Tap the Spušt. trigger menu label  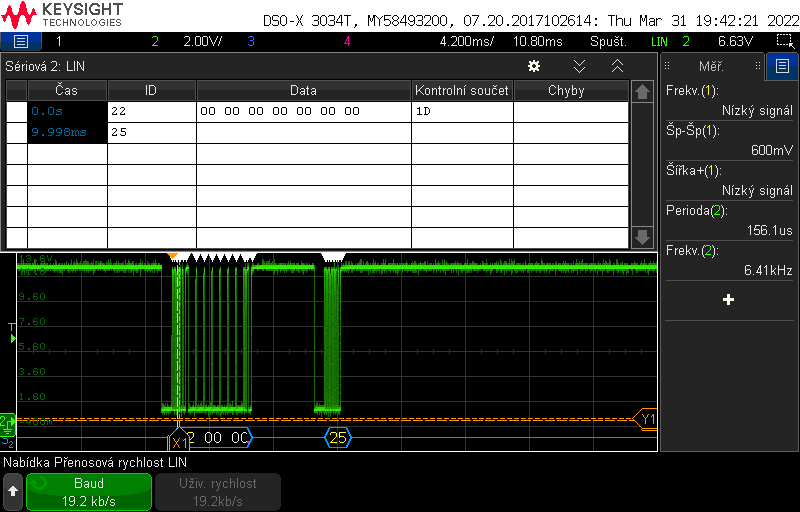(608, 41)
